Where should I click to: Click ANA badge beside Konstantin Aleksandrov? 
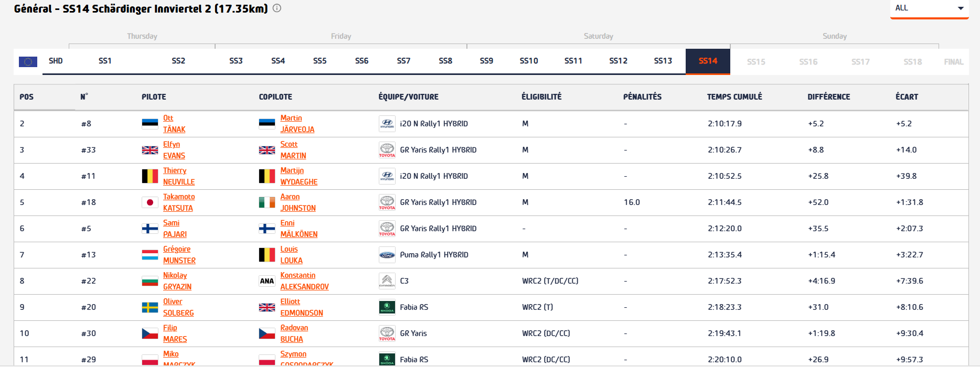(267, 281)
